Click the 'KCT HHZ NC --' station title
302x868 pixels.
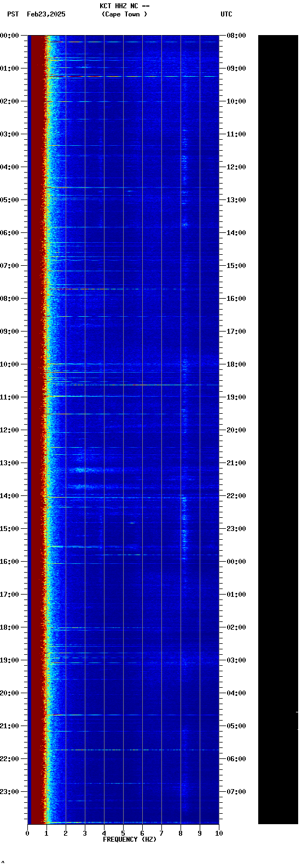point(125,6)
